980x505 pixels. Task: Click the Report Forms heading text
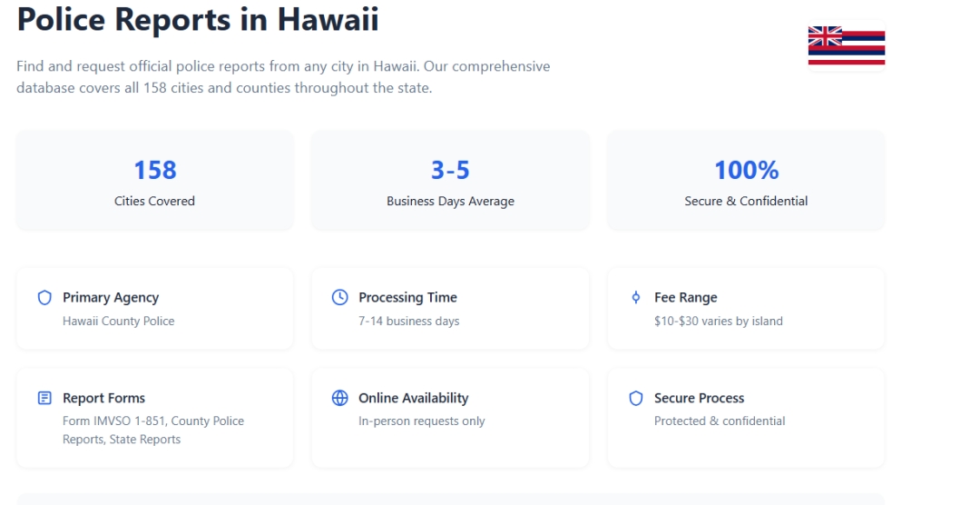pyautogui.click(x=103, y=398)
